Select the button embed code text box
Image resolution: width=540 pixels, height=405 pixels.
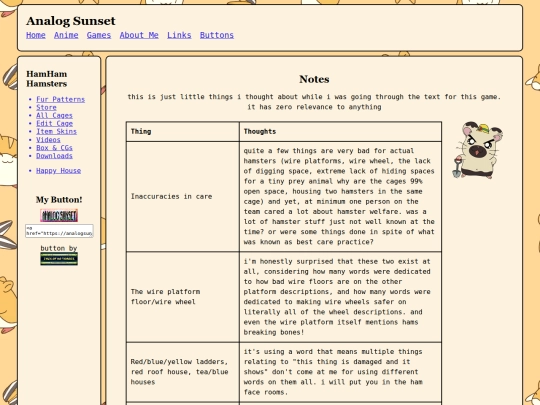tap(59, 231)
